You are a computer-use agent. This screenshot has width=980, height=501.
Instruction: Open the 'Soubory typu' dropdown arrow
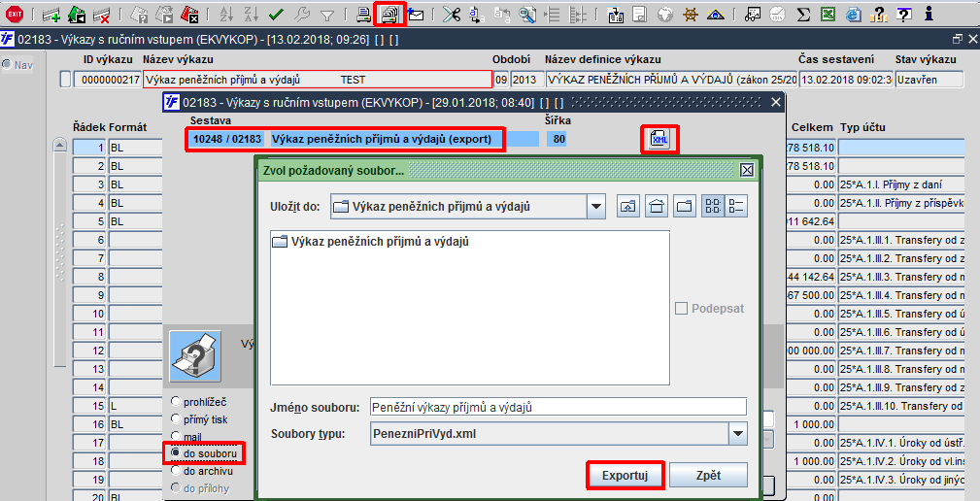[x=738, y=434]
